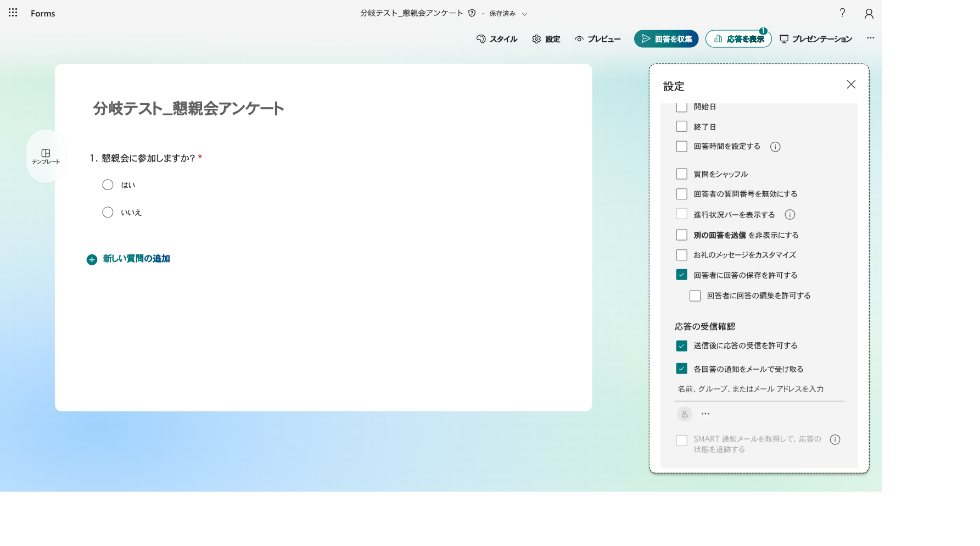
Task: Click the name or email address input field
Action: pos(759,389)
